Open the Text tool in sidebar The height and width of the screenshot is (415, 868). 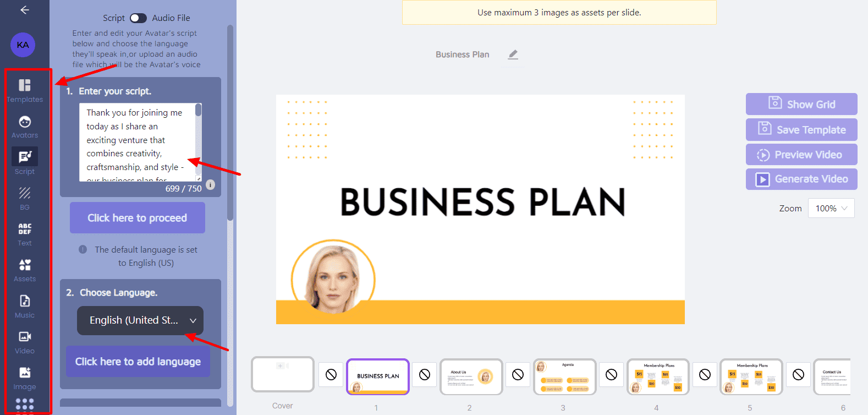click(25, 234)
